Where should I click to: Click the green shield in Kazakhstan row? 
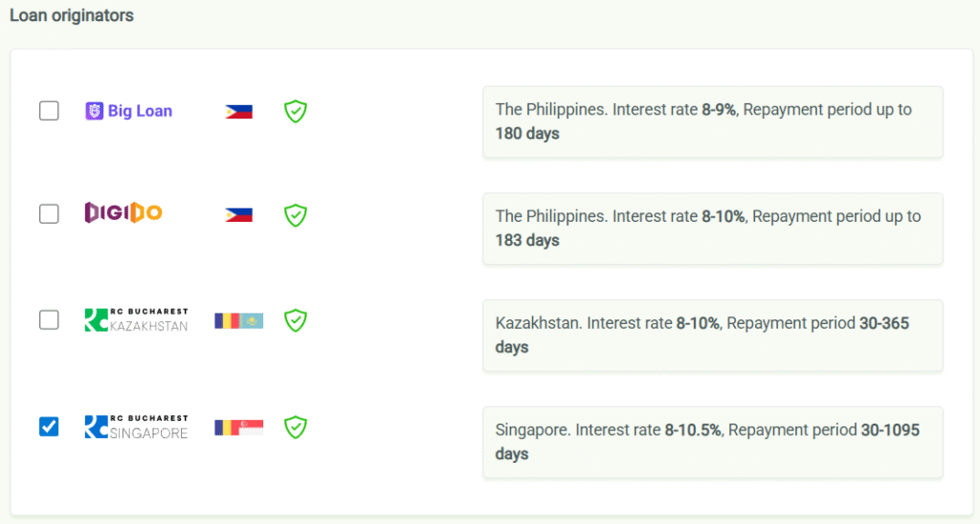[x=296, y=320]
